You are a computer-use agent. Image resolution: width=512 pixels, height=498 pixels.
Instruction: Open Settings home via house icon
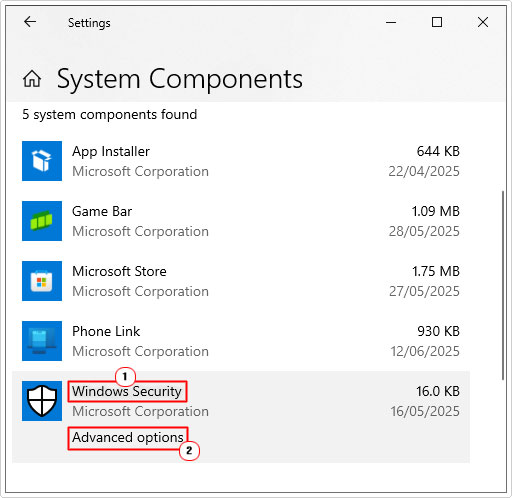pos(32,79)
